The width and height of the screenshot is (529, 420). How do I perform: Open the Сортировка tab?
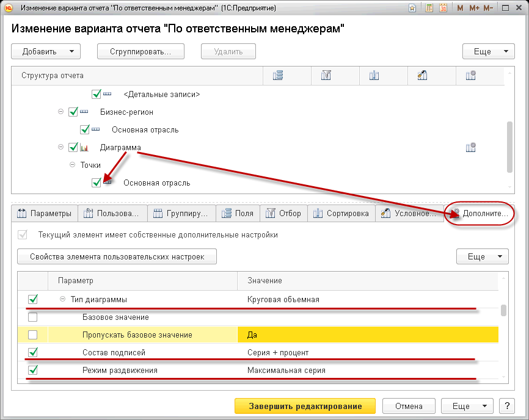(341, 214)
